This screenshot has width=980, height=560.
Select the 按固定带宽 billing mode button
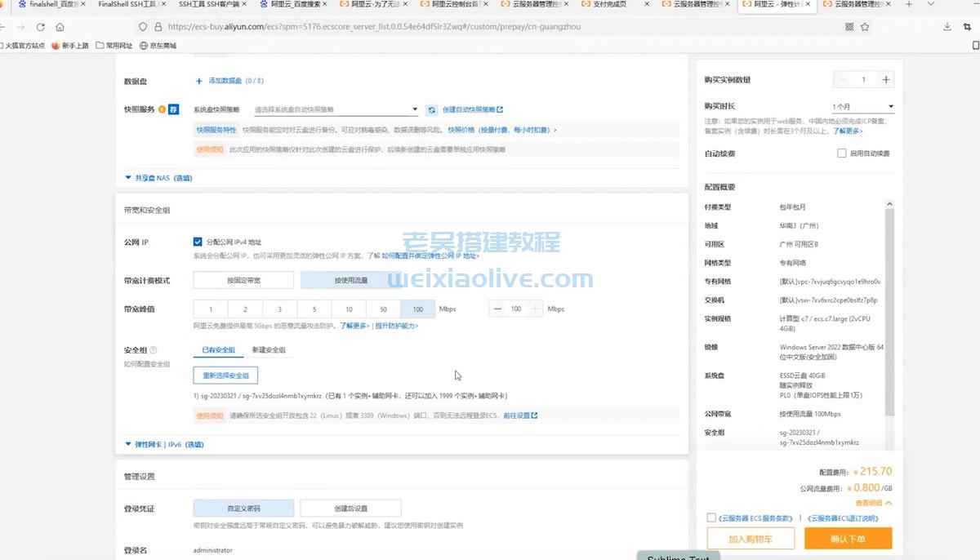coord(243,281)
